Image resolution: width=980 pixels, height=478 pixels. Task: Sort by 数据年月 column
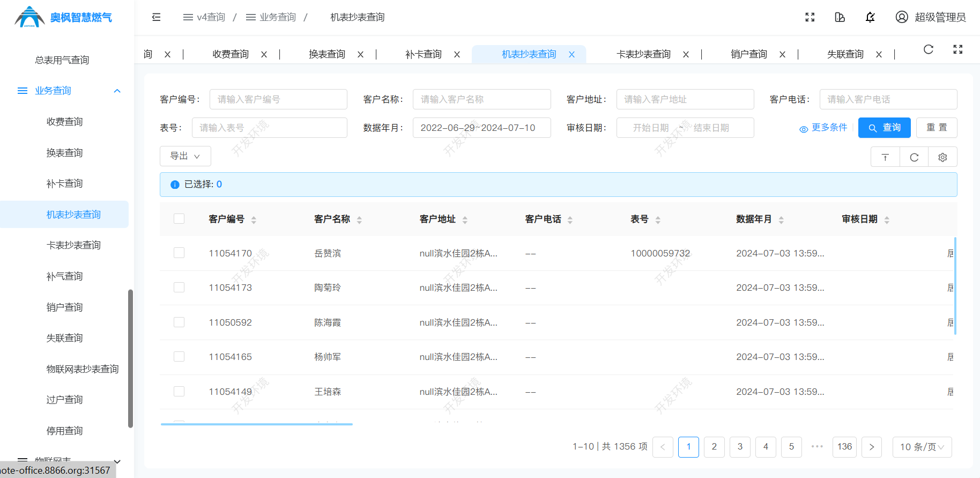781,219
